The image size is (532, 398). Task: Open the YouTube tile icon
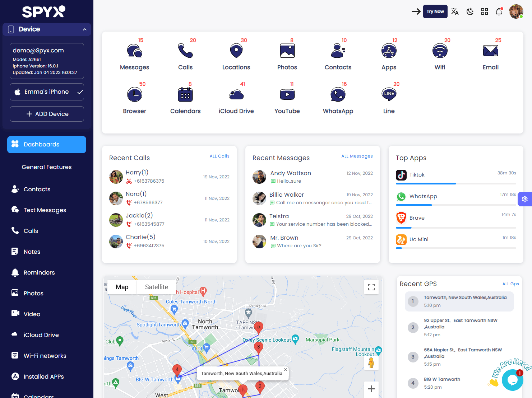point(287,95)
